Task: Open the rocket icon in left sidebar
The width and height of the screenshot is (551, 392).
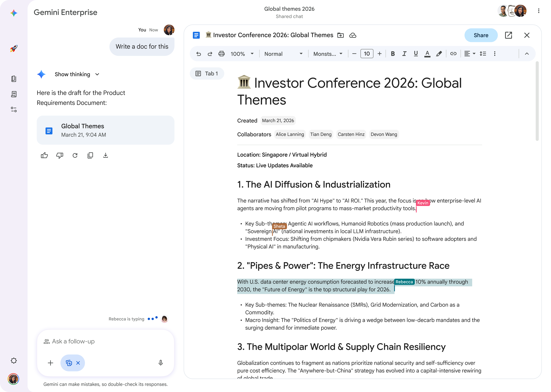Action: tap(14, 48)
